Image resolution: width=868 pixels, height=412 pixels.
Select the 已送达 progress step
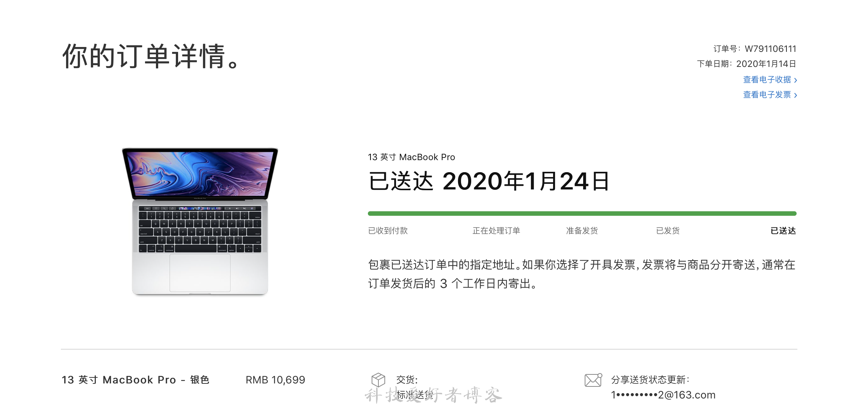pos(783,231)
